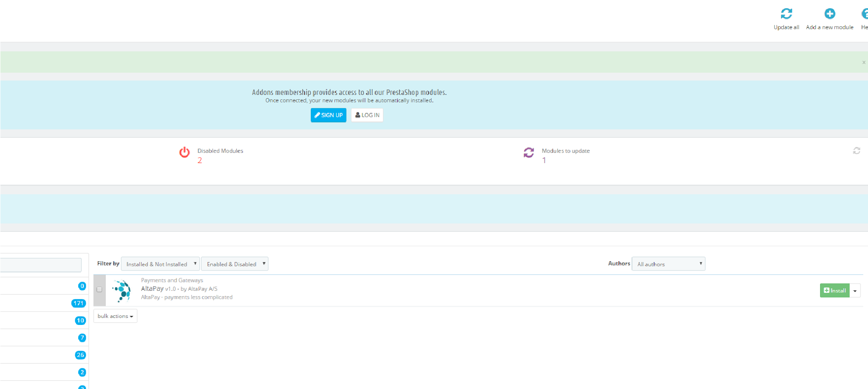Click the Add a new module label
Image resolution: width=868 pixels, height=389 pixels.
[x=829, y=27]
